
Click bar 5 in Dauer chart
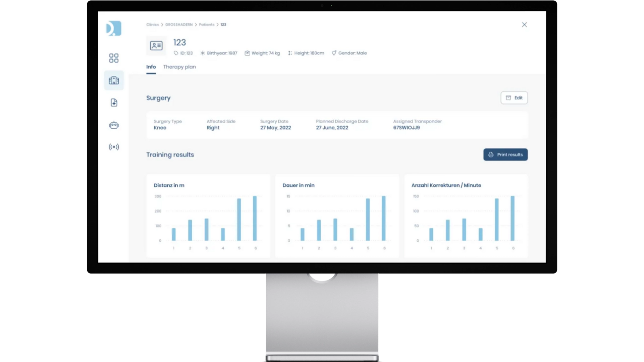point(368,220)
